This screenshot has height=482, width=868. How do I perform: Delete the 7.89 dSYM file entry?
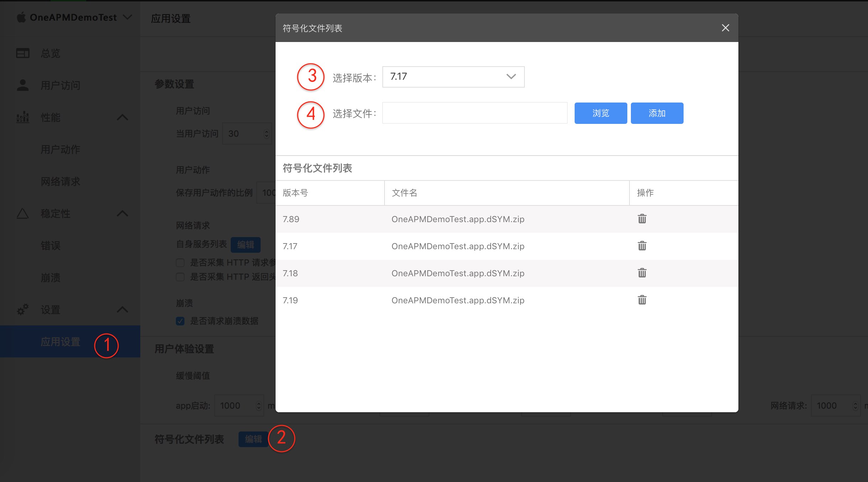(x=642, y=219)
